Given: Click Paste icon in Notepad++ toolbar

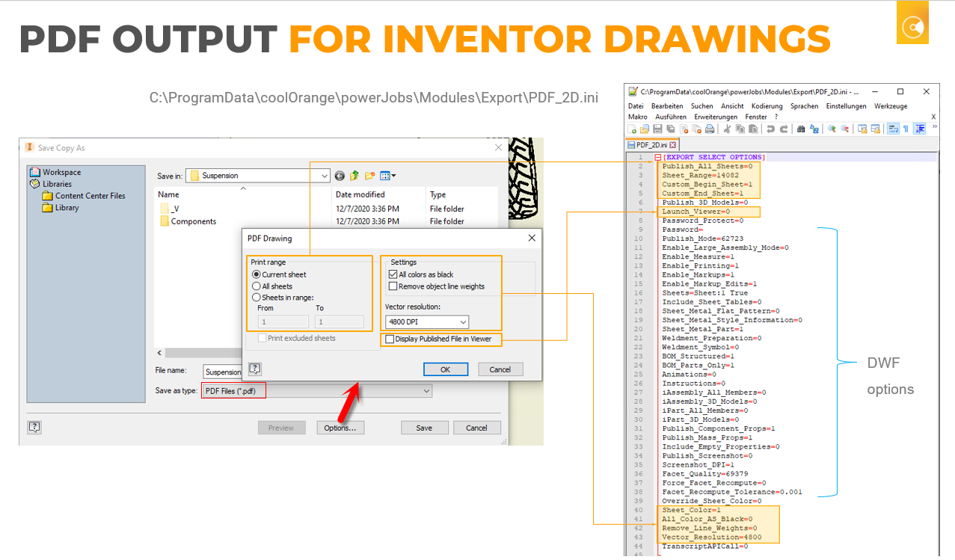Looking at the screenshot, I should pyautogui.click(x=753, y=129).
